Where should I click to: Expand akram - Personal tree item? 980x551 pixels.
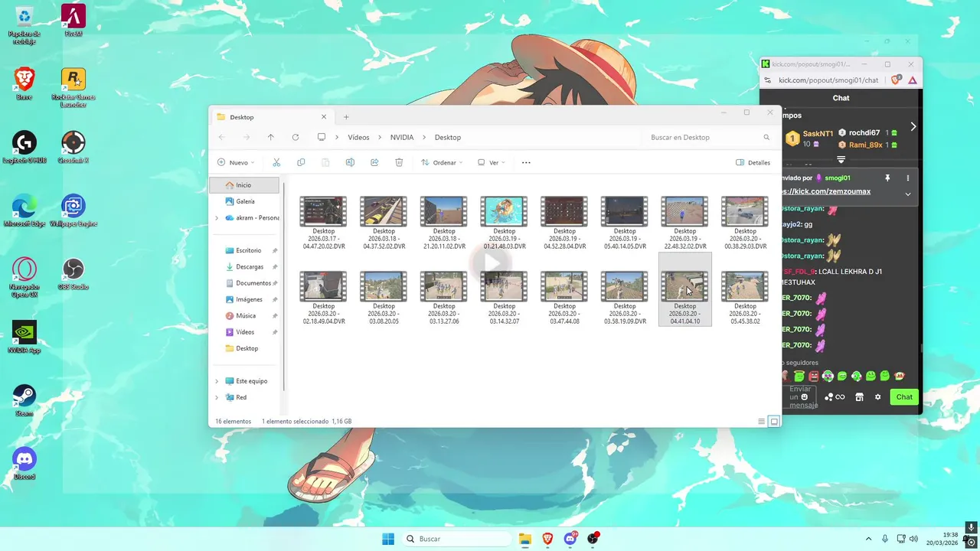pos(217,218)
